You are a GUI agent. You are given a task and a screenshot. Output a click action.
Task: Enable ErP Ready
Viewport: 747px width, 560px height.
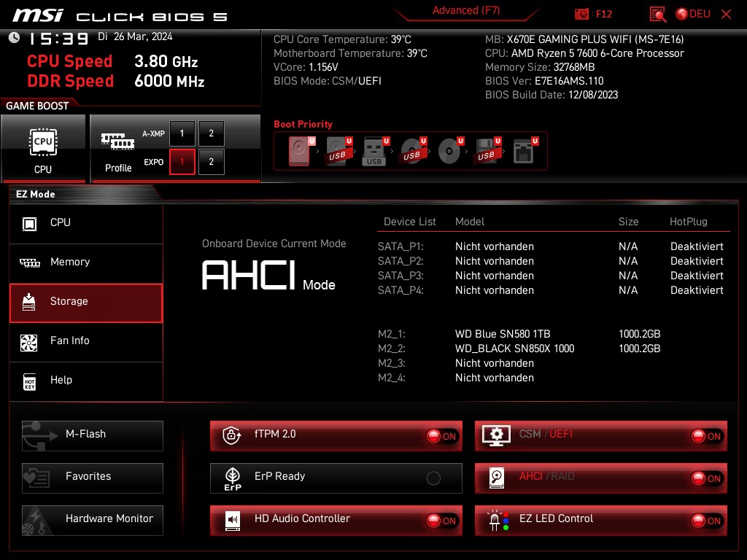pyautogui.click(x=434, y=478)
